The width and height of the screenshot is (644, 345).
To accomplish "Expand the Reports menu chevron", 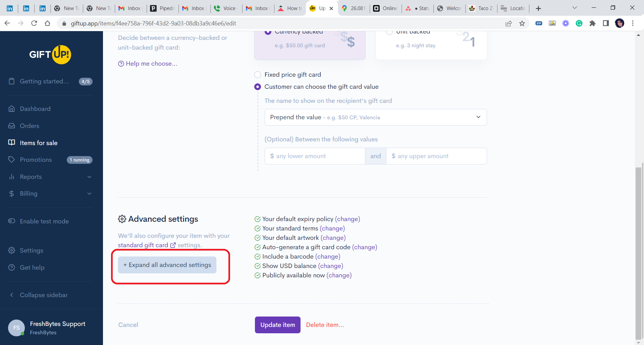I will (89, 177).
